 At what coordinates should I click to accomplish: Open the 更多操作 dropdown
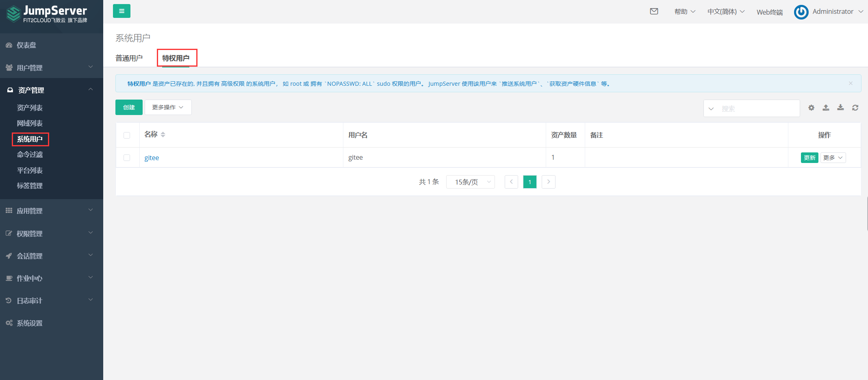click(168, 107)
